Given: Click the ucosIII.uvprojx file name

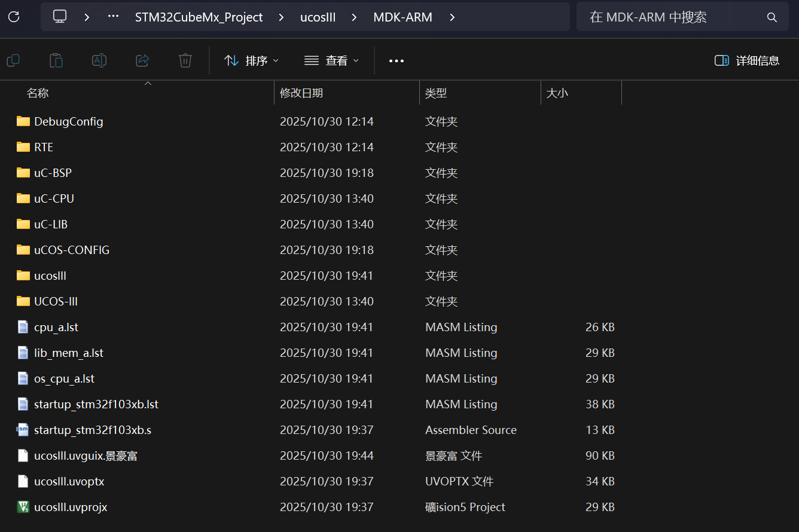Looking at the screenshot, I should coord(71,507).
